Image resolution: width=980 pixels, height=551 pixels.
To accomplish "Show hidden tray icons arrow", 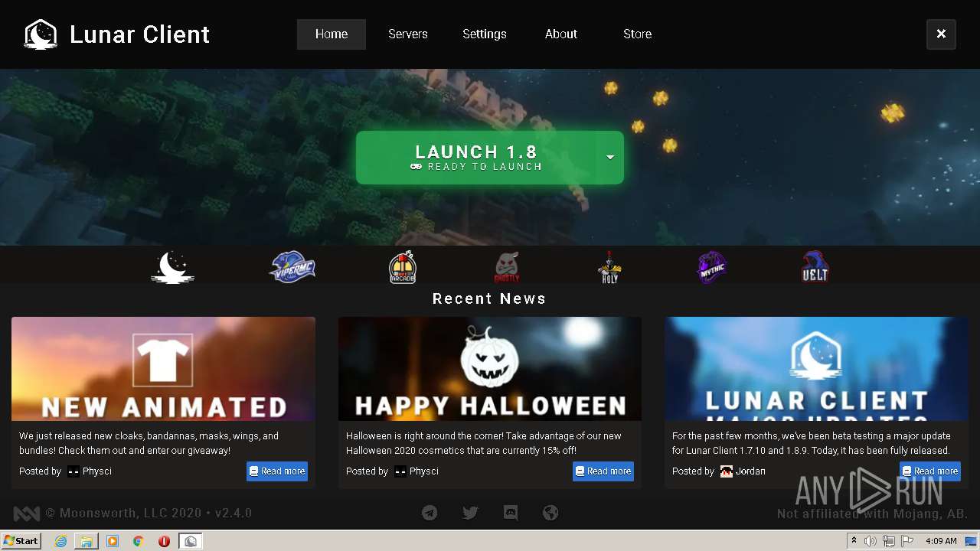I will click(x=854, y=541).
